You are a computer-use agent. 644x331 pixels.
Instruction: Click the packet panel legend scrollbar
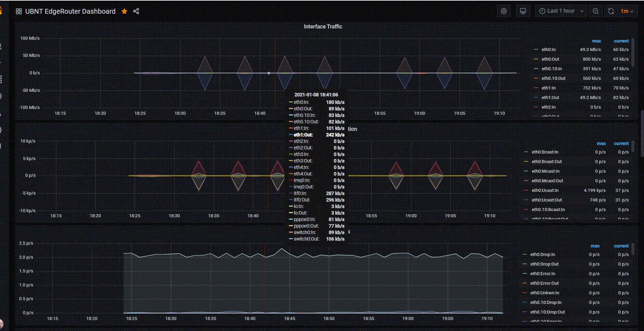pyautogui.click(x=633, y=146)
